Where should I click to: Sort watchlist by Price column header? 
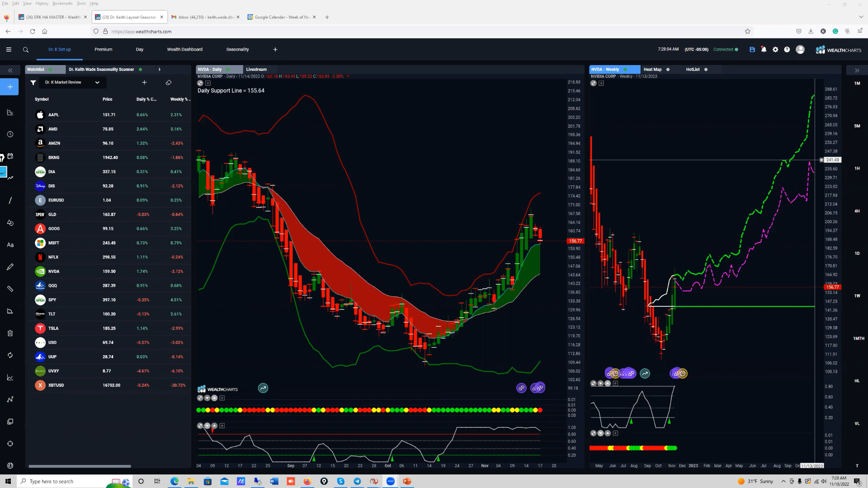tap(107, 99)
